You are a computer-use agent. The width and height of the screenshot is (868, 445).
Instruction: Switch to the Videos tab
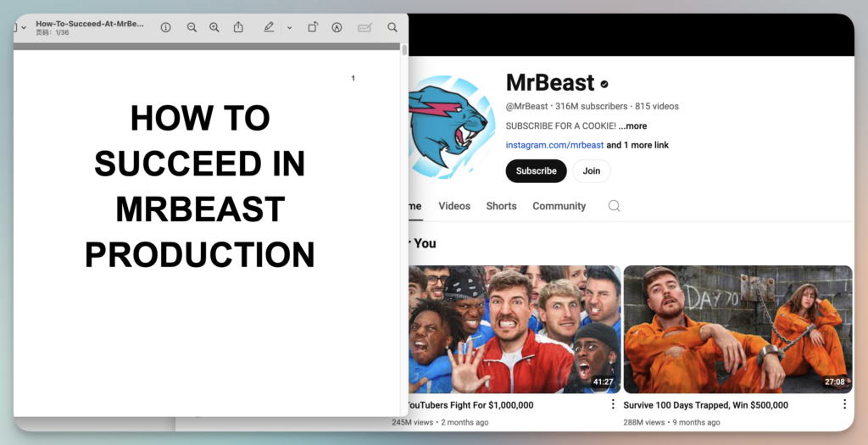click(x=454, y=206)
